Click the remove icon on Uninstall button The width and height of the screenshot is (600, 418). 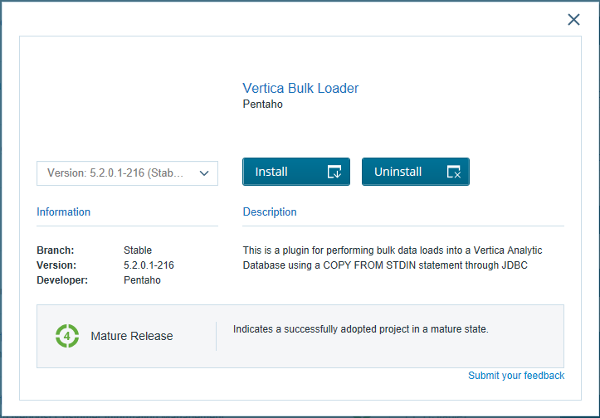[453, 172]
